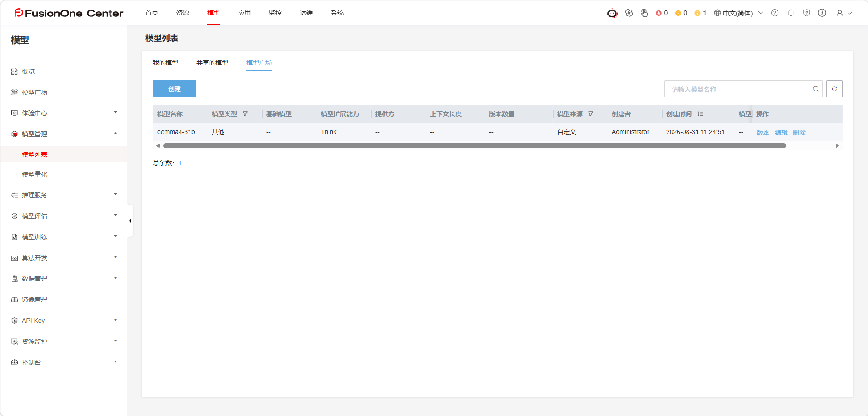
Task: Click the refresh icon beside the search box
Action: pyautogui.click(x=834, y=89)
